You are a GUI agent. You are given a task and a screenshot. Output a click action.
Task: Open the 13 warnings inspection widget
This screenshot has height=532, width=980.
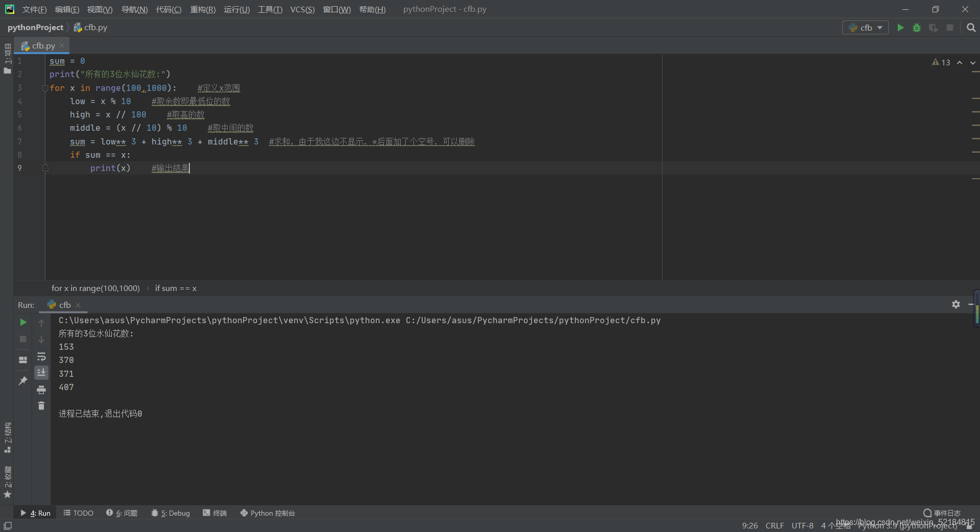(x=941, y=62)
